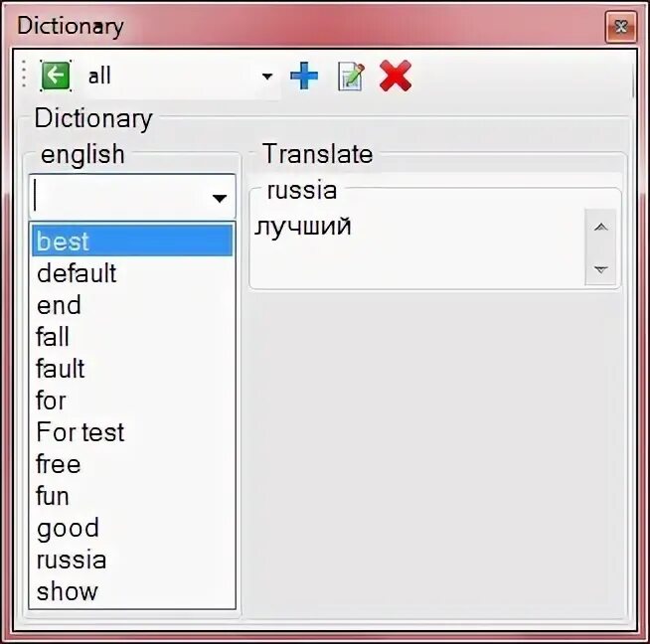Pick "fall" from the list

pyautogui.click(x=132, y=337)
